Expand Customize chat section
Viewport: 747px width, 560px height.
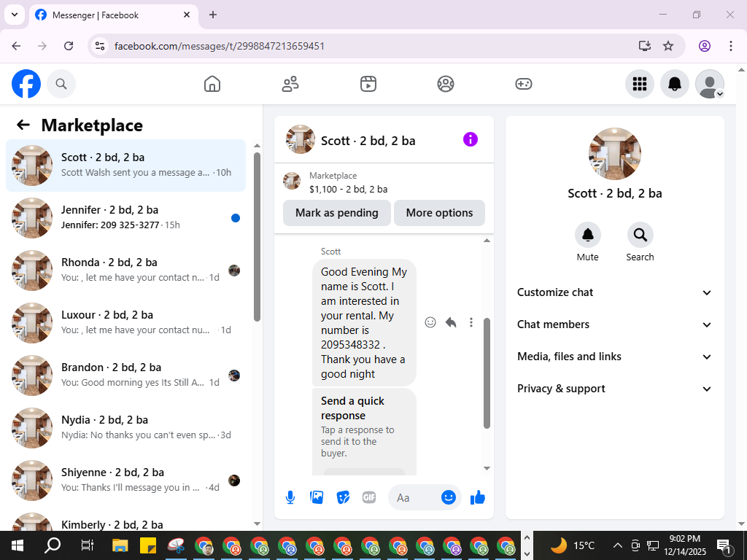coord(614,292)
